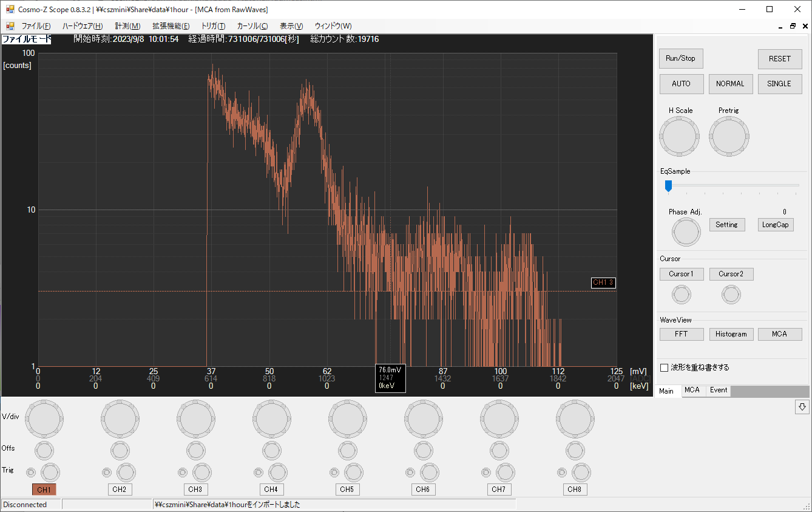Toggle the CH4 channel button
812x512 pixels.
[271, 490]
